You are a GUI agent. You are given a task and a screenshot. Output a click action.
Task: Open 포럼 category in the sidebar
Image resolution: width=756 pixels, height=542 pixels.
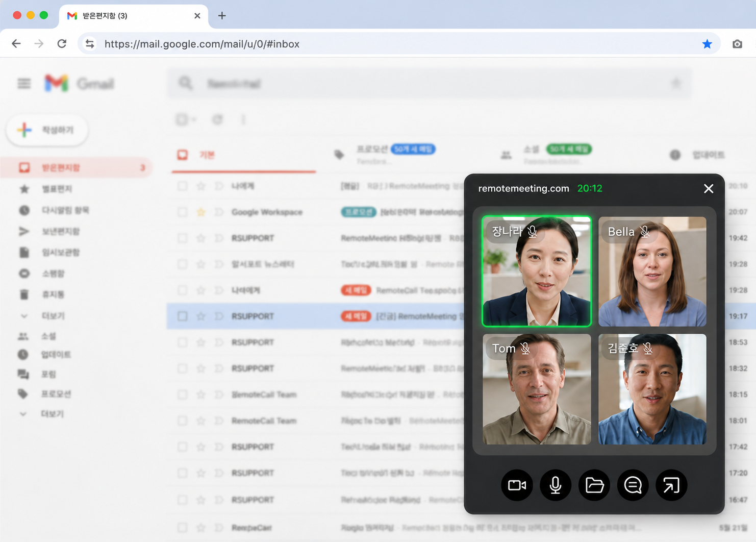[48, 374]
